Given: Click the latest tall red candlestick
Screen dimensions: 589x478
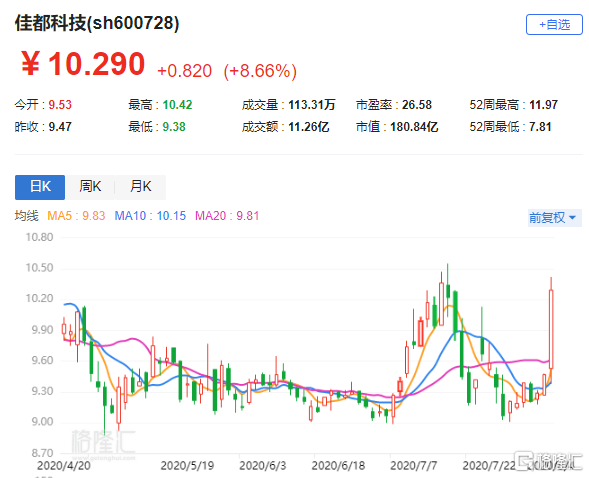Looking at the screenshot, I should 551,329.
